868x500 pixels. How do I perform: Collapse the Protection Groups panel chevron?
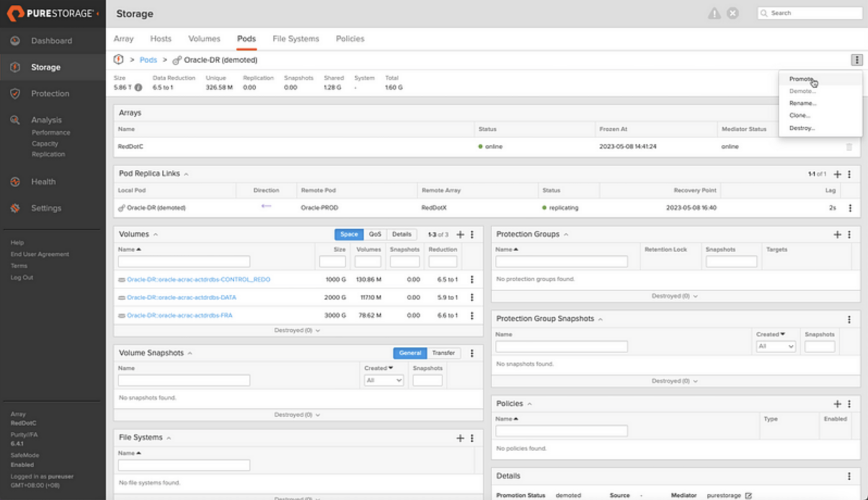coord(566,235)
